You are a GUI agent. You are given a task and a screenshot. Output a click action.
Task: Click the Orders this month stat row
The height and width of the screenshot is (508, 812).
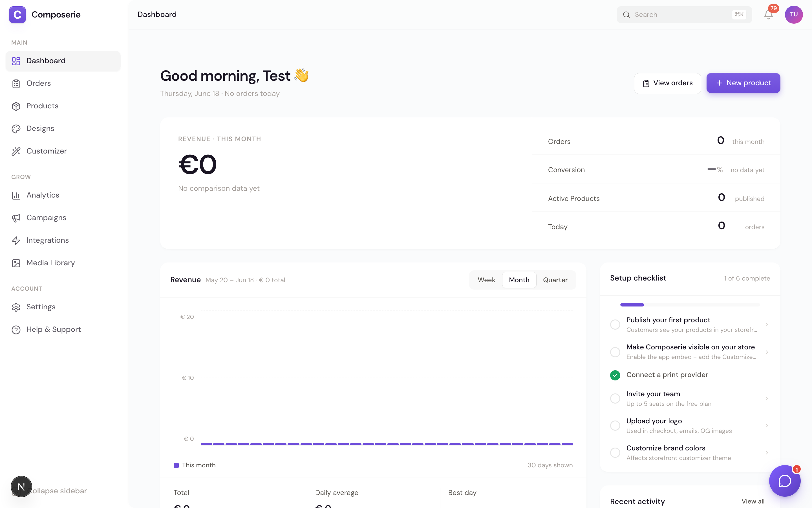(x=656, y=141)
